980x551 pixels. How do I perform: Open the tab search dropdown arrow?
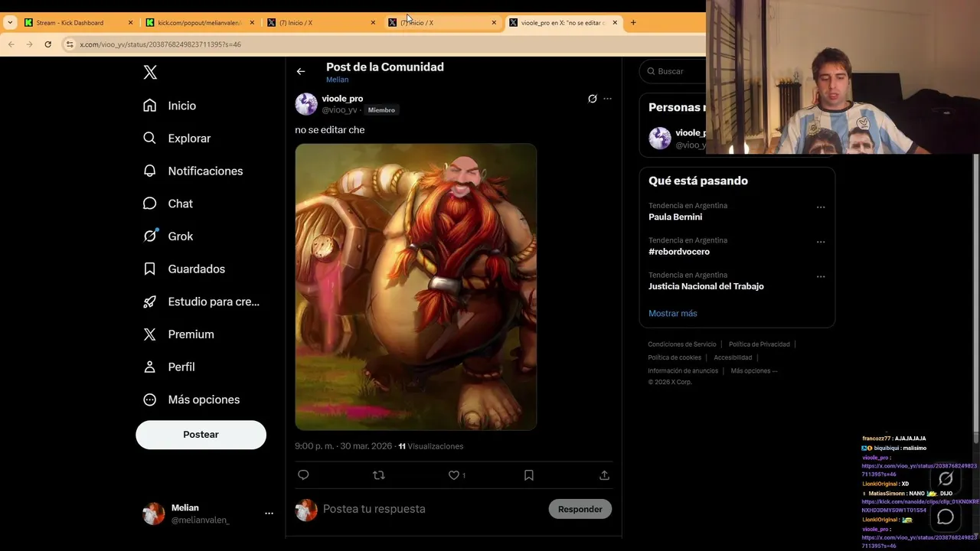coord(10,23)
